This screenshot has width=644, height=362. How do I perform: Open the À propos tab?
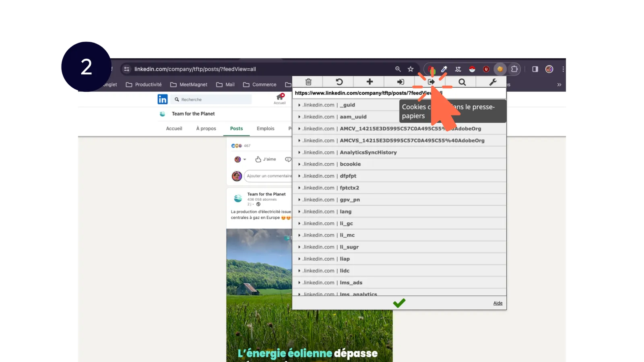206,129
